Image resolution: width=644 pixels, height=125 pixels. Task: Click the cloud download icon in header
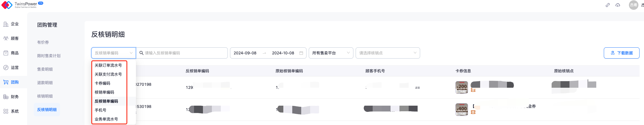tap(618, 5)
